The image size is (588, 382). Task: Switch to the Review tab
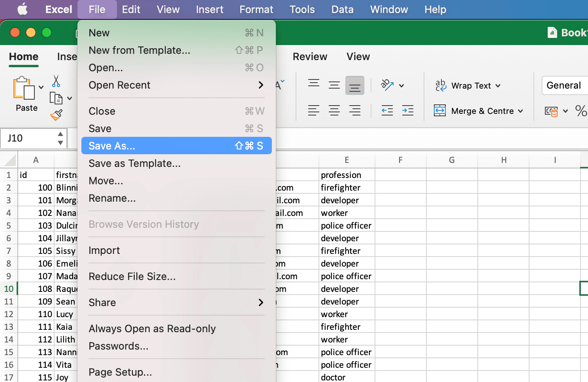pyautogui.click(x=310, y=57)
